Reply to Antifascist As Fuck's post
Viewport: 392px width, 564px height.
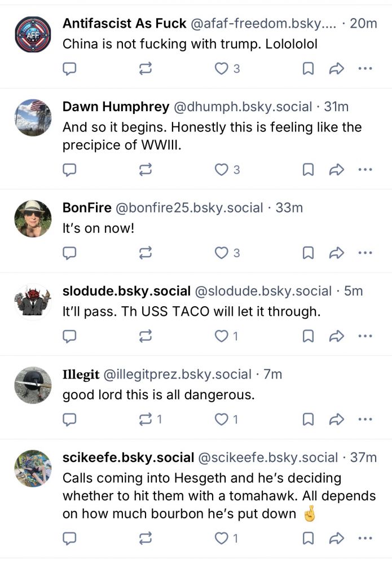point(69,68)
